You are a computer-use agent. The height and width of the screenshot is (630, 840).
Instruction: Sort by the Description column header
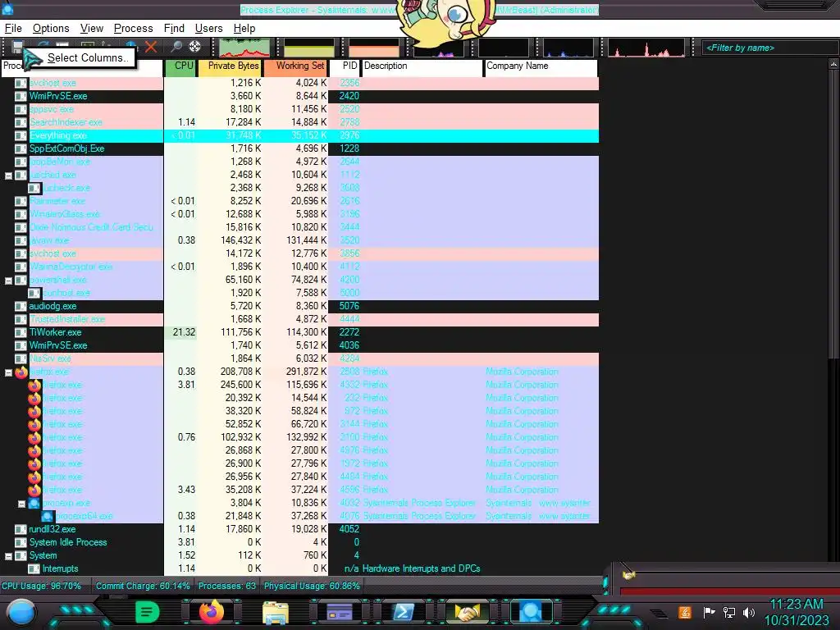coord(422,66)
